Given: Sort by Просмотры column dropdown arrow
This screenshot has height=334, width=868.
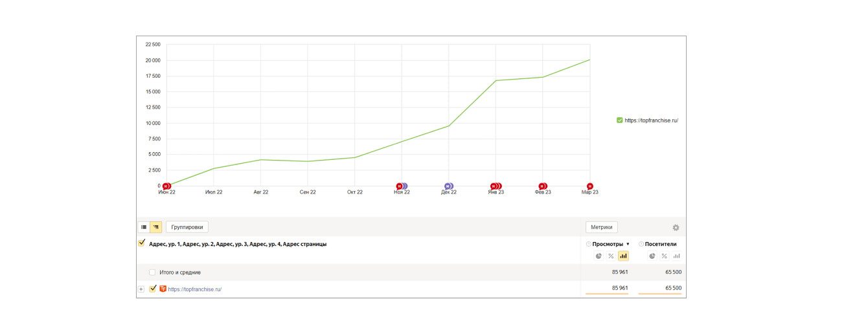Looking at the screenshot, I should (x=628, y=244).
